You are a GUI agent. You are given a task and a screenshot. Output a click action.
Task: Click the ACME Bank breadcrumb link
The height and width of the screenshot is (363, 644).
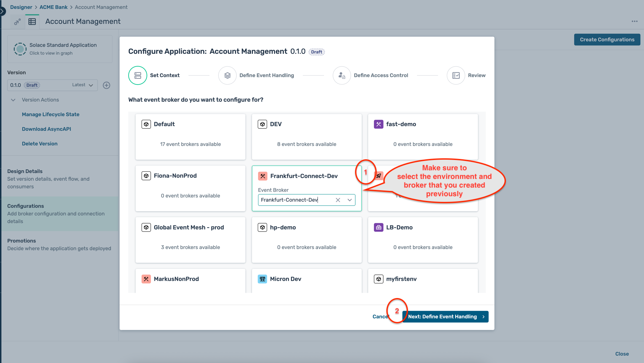point(53,7)
